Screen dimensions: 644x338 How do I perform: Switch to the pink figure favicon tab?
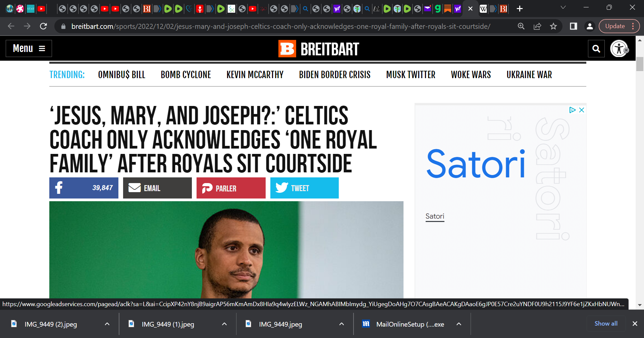pyautogui.click(x=20, y=9)
